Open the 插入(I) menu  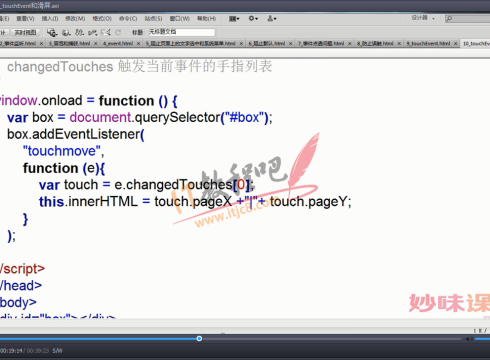[50, 19]
